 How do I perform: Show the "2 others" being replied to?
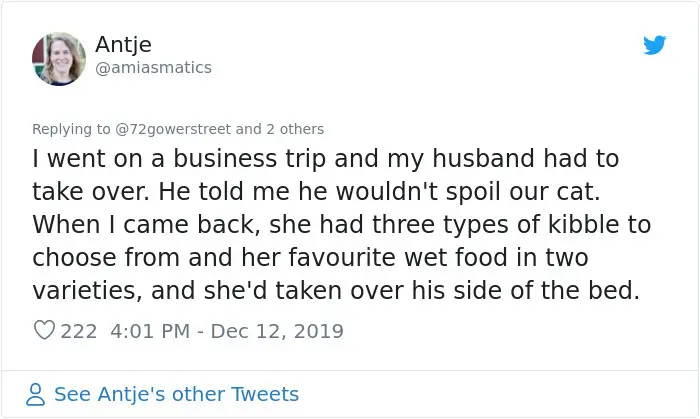294,129
